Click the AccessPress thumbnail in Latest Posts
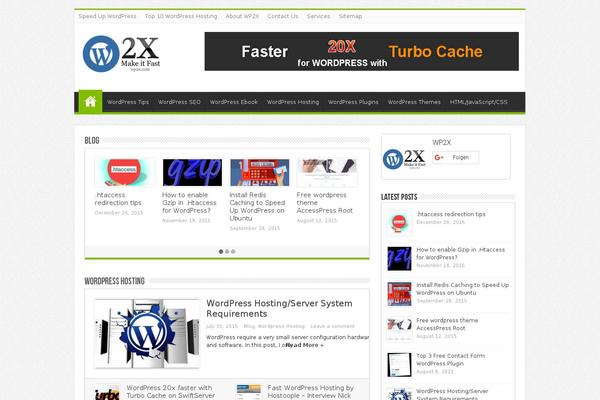 point(399,329)
